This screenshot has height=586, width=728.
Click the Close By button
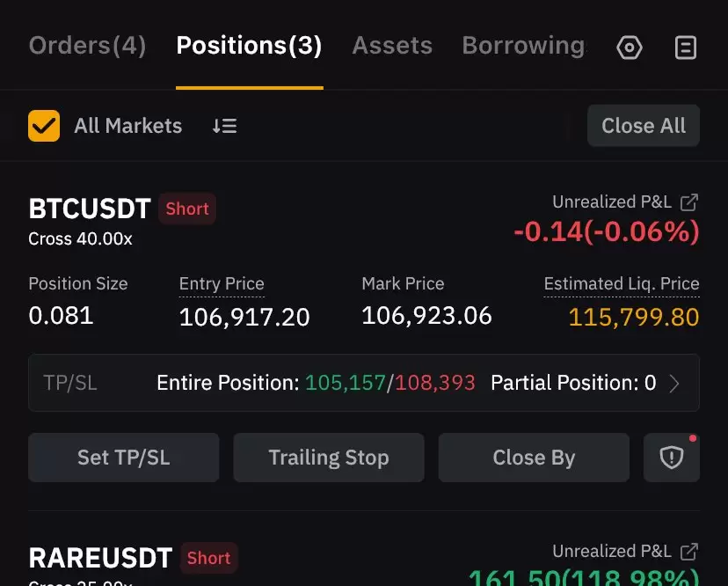coord(534,458)
